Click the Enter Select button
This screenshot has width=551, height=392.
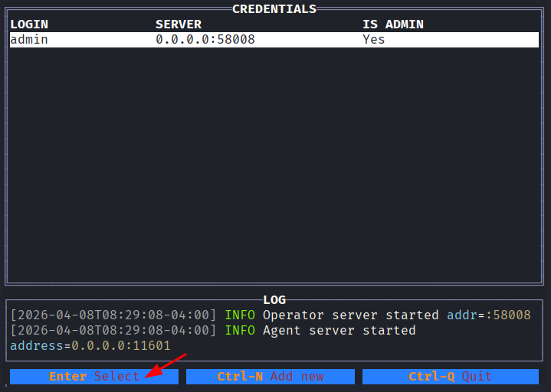click(94, 376)
